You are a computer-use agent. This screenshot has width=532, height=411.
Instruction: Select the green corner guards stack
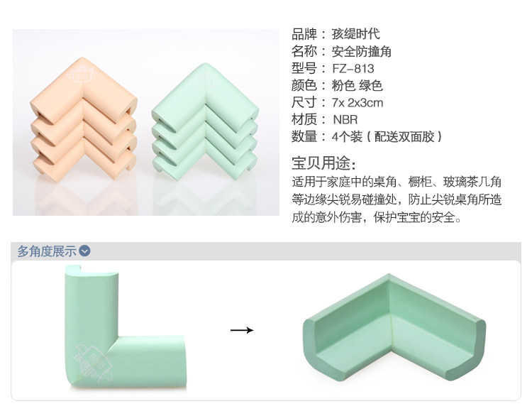pyautogui.click(x=205, y=122)
